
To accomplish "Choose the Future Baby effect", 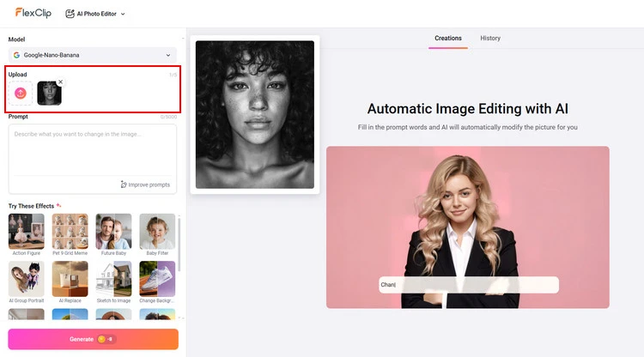I will [113, 235].
